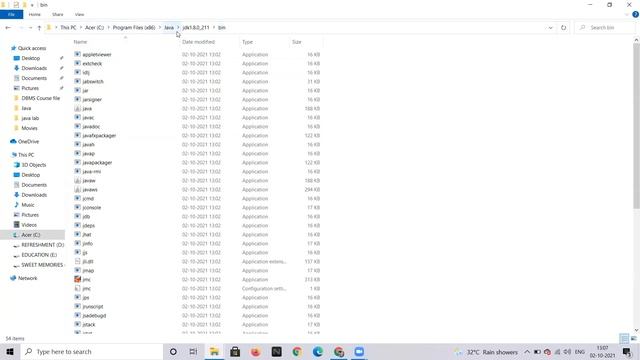
Task: Select the jstack file icon
Action: [78, 324]
